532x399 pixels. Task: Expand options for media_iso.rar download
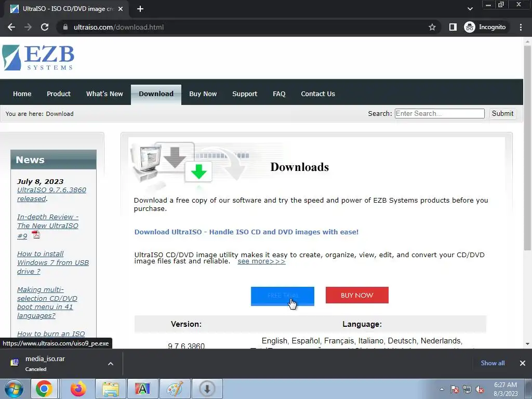[x=111, y=364]
